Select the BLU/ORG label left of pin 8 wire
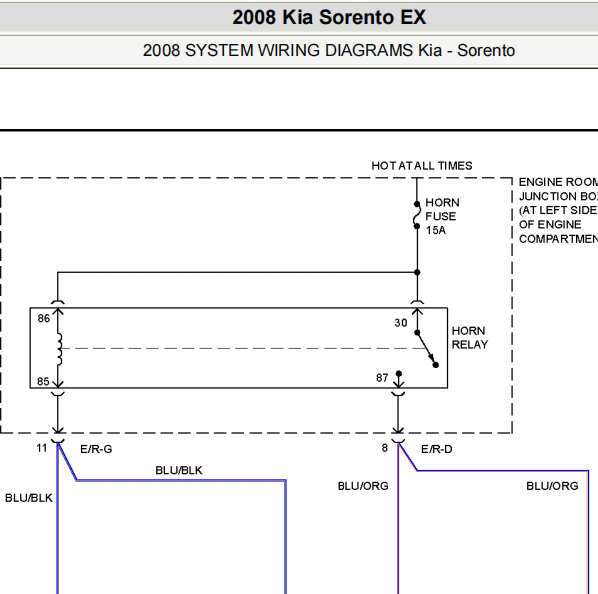This screenshot has height=594, width=598. [x=363, y=486]
